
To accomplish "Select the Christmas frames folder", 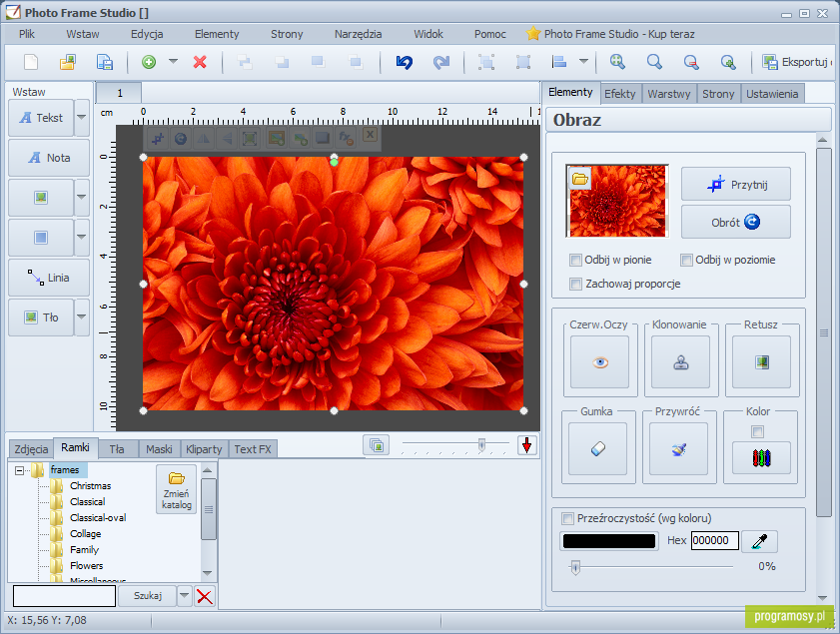I will (x=91, y=486).
